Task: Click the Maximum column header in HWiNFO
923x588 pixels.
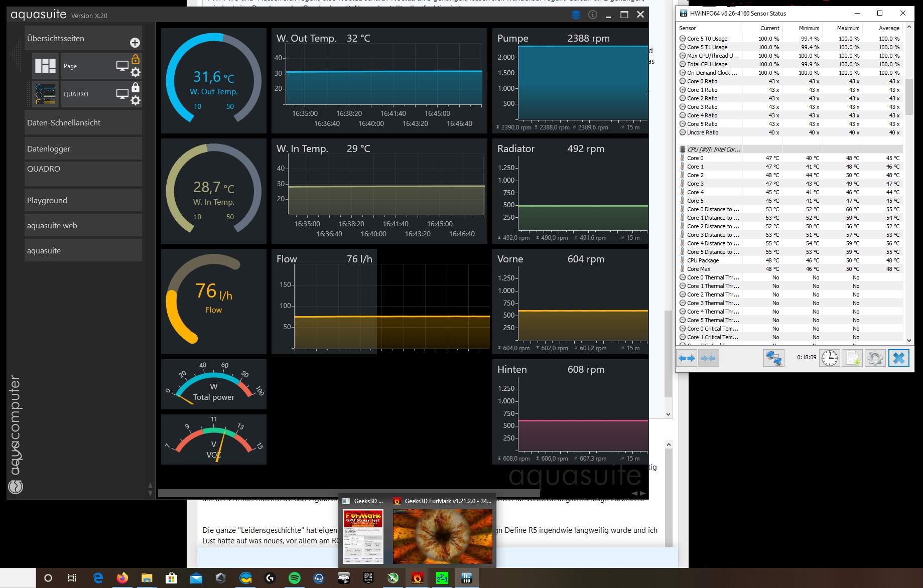Action: point(848,28)
